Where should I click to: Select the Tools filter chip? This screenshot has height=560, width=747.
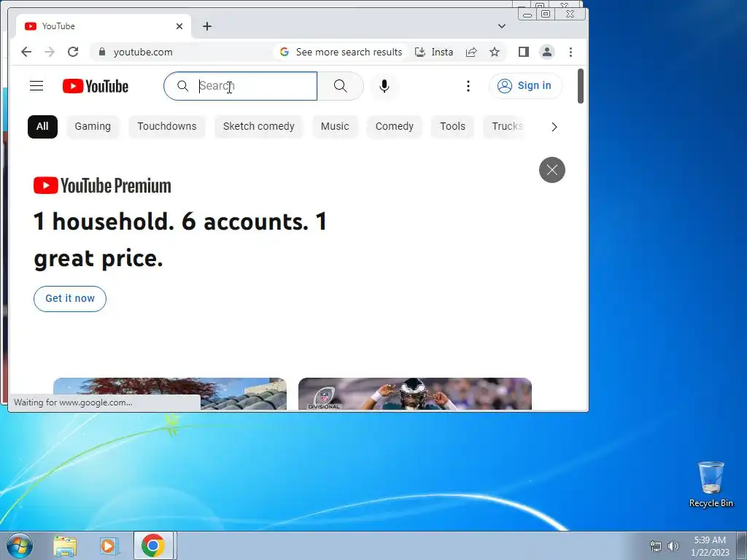452,127
